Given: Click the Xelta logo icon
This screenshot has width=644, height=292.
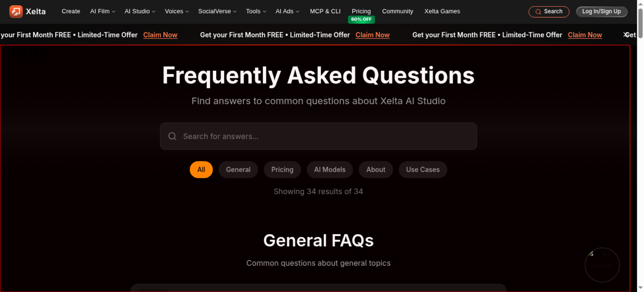Looking at the screenshot, I should [x=16, y=12].
